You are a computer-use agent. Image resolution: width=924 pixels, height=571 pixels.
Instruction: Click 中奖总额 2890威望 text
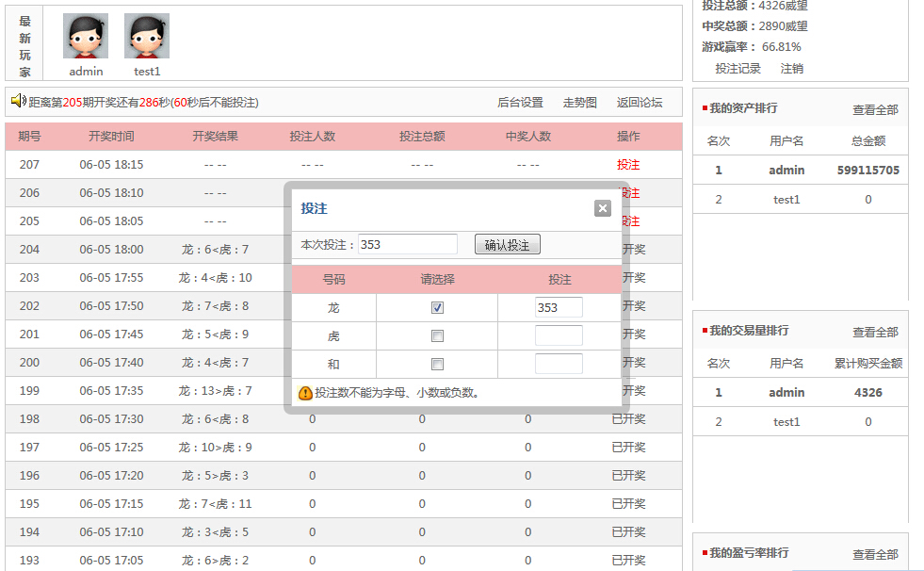(x=754, y=26)
